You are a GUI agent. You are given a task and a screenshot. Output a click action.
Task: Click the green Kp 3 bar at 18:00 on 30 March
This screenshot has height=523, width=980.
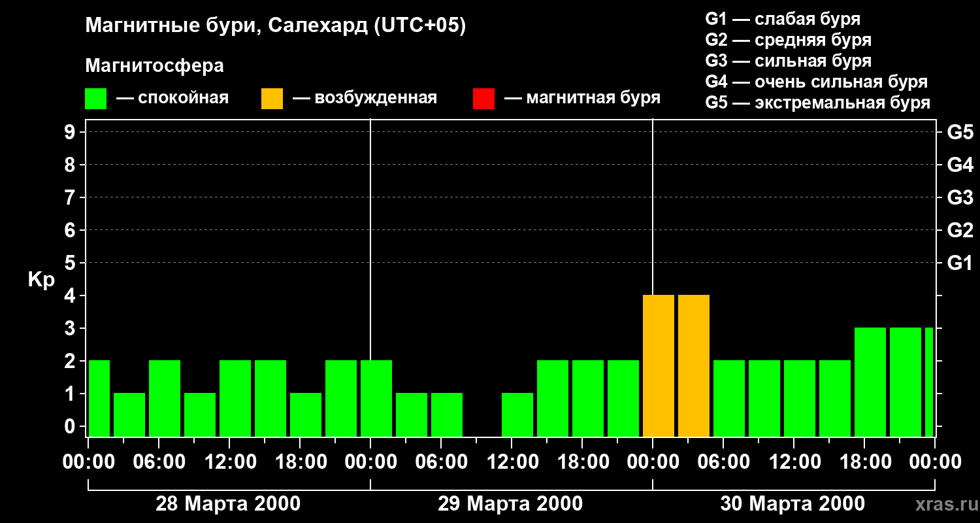[x=870, y=382]
